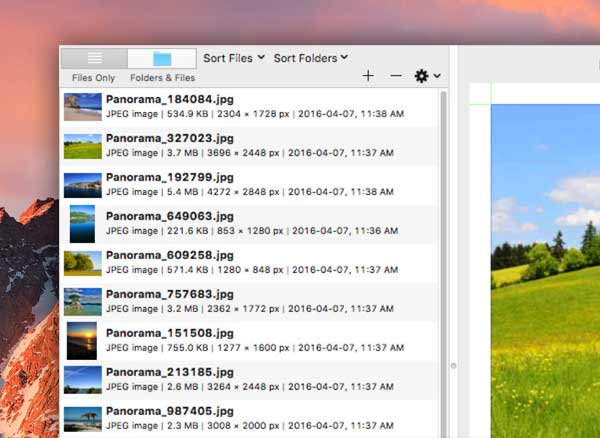The height and width of the screenshot is (438, 600).
Task: Select thumbnail of Panorama_151508.jpg
Action: [82, 341]
